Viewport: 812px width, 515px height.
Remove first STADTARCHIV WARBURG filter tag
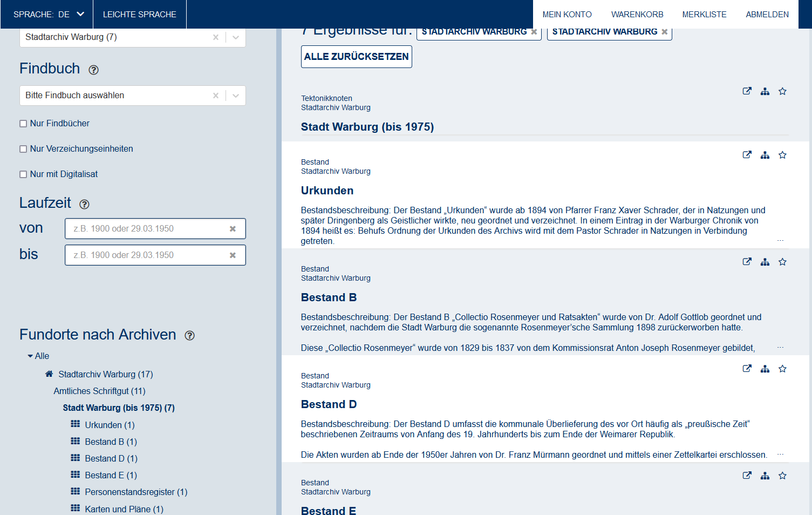pyautogui.click(x=534, y=32)
